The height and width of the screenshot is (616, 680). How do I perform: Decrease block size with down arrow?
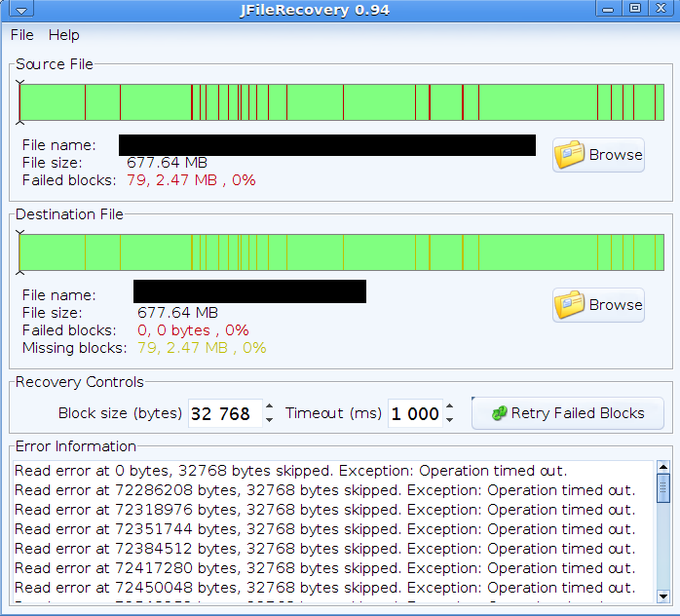269,419
